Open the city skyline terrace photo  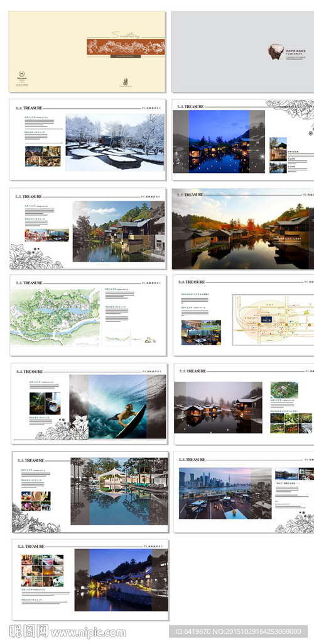(225, 493)
